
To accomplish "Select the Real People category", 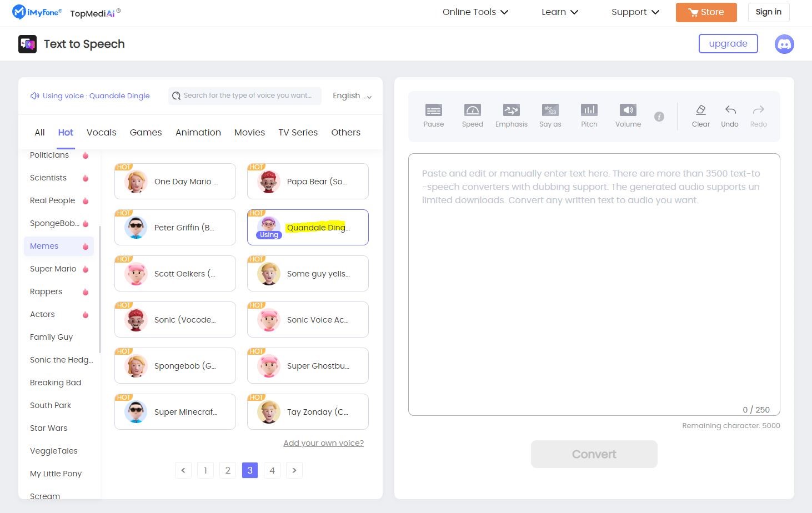I will pyautogui.click(x=59, y=200).
